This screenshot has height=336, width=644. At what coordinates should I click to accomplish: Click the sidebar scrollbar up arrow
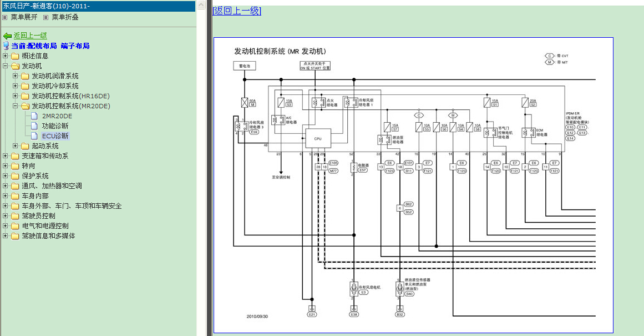coord(201,5)
